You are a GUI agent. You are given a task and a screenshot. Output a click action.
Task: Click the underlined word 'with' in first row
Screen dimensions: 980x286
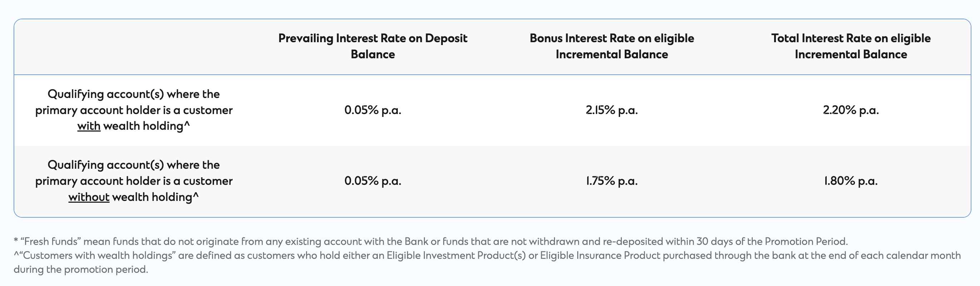(x=89, y=126)
